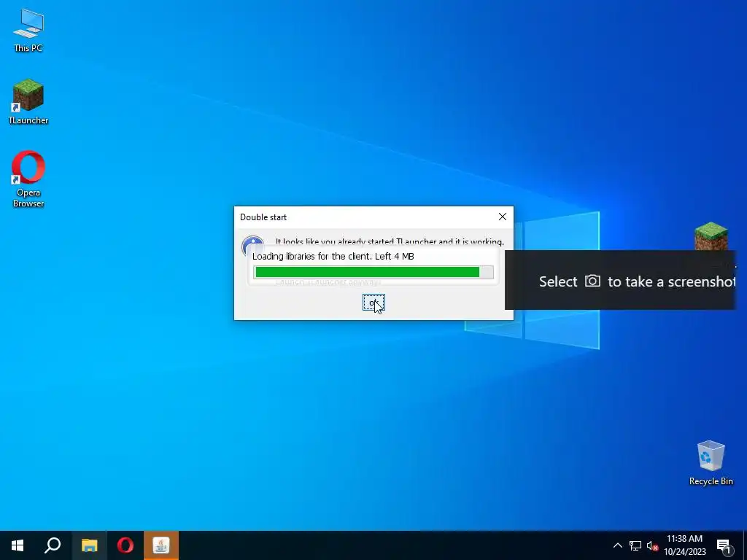
Task: Open the muted volume tray icon
Action: (652, 545)
